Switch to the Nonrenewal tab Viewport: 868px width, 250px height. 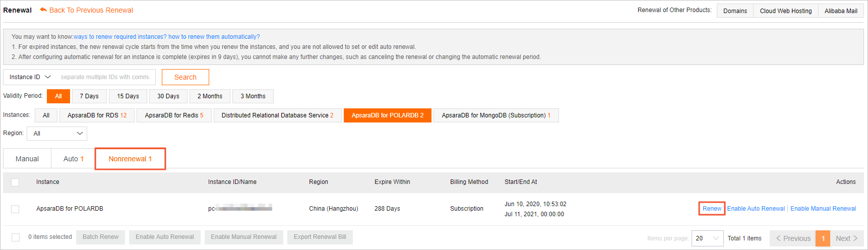point(130,159)
